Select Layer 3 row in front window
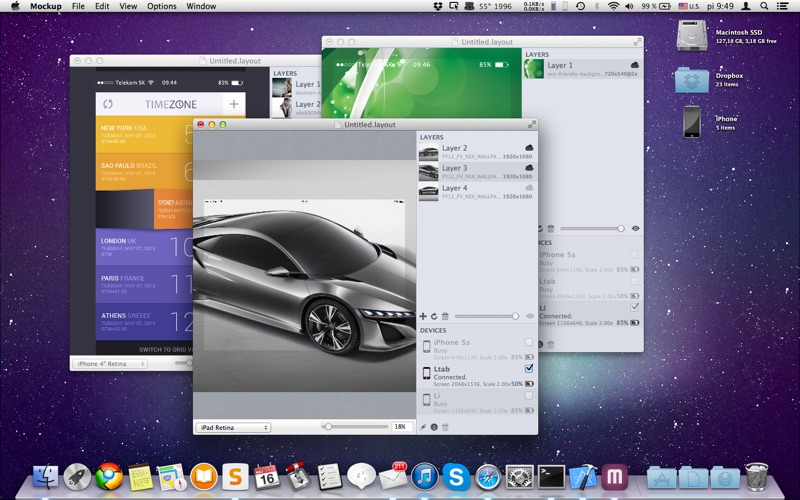 pyautogui.click(x=477, y=172)
